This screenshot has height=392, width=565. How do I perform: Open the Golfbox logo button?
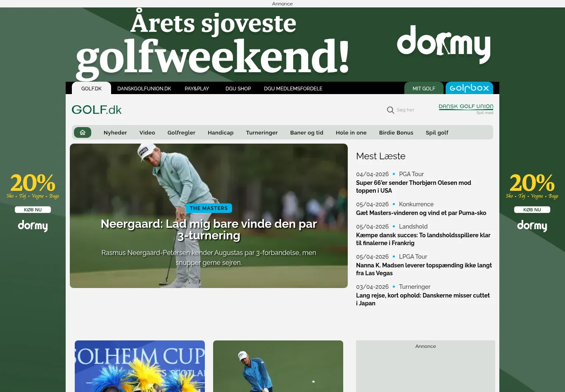[469, 88]
